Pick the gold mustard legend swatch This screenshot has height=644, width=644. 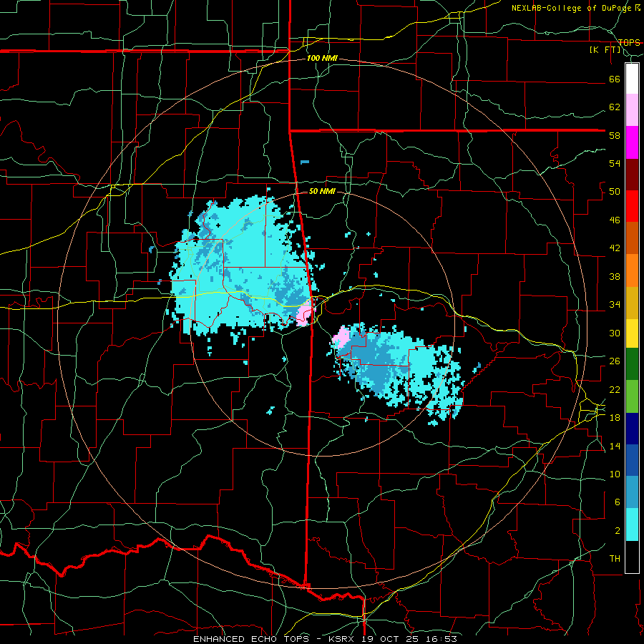[x=632, y=303]
